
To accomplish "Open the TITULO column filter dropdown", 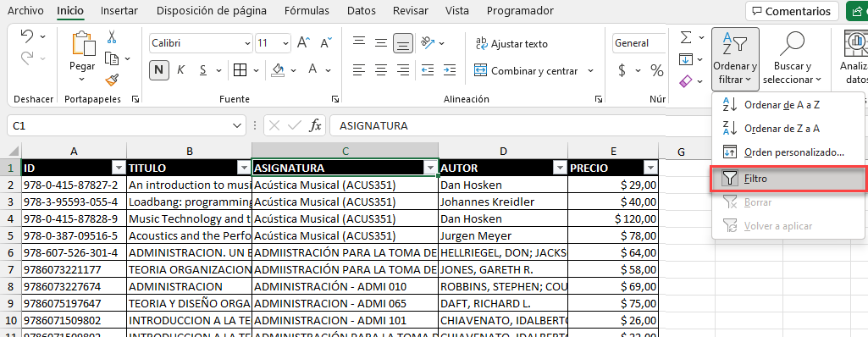I will pos(244,168).
